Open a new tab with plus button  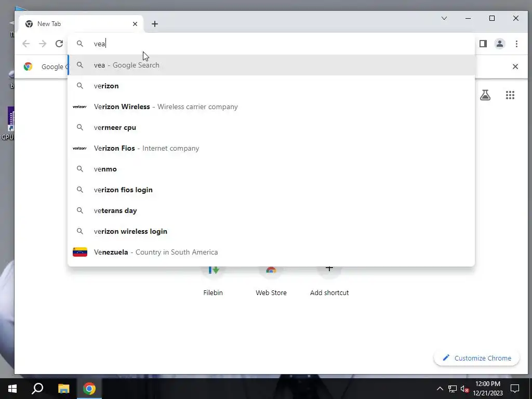tap(155, 24)
